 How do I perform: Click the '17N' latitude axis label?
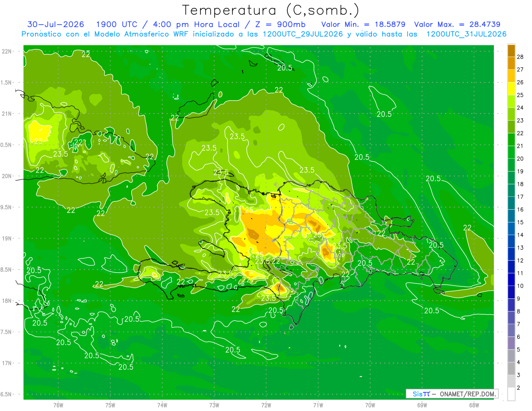pos(7,363)
